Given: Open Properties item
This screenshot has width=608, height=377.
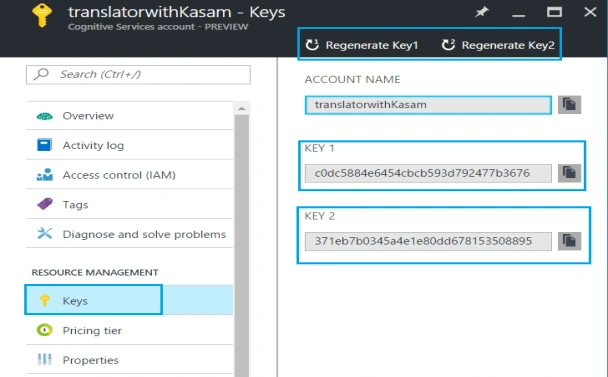Looking at the screenshot, I should (x=129, y=360).
